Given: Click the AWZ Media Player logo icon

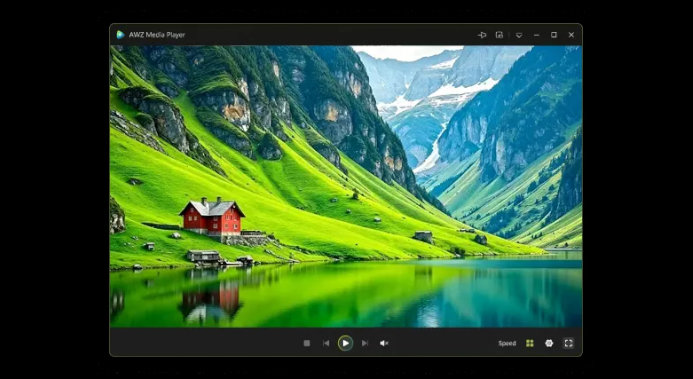Looking at the screenshot, I should pyautogui.click(x=120, y=34).
